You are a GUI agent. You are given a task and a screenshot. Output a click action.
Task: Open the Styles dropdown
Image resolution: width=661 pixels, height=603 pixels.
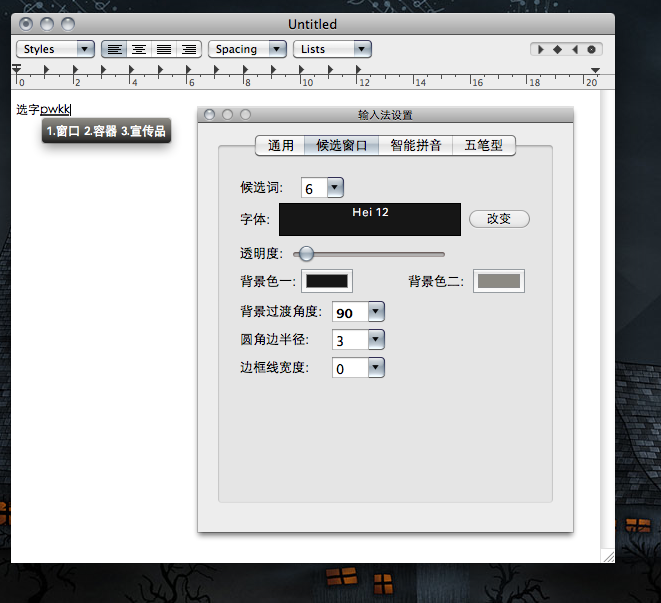(55, 49)
